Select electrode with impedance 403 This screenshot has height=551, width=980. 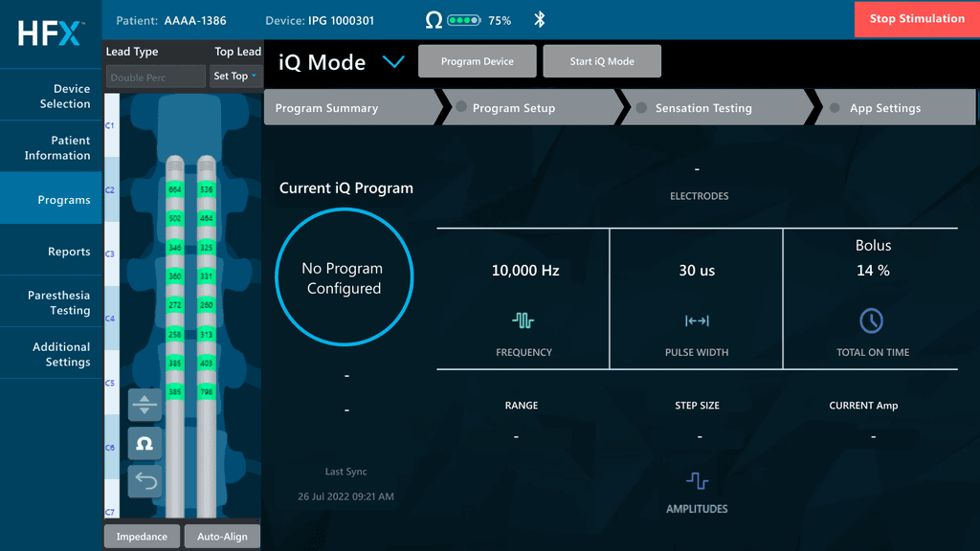[207, 363]
